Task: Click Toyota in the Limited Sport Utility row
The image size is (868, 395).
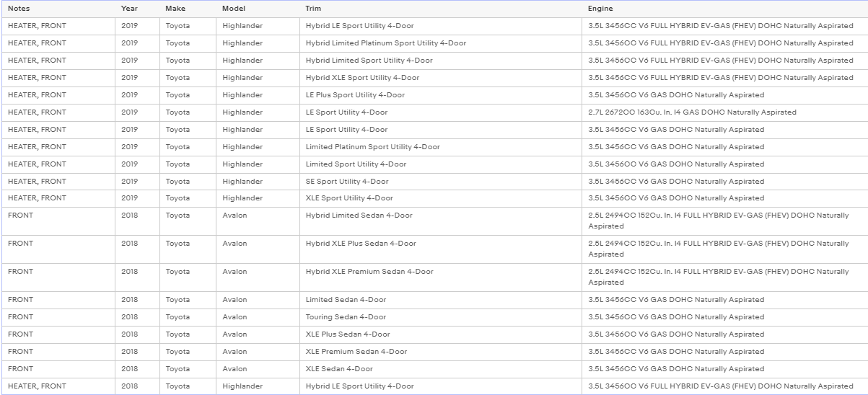Action: (177, 164)
